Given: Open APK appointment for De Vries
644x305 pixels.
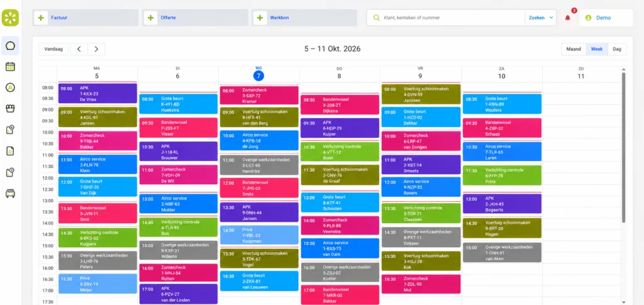Looking at the screenshot, I should click(97, 94).
